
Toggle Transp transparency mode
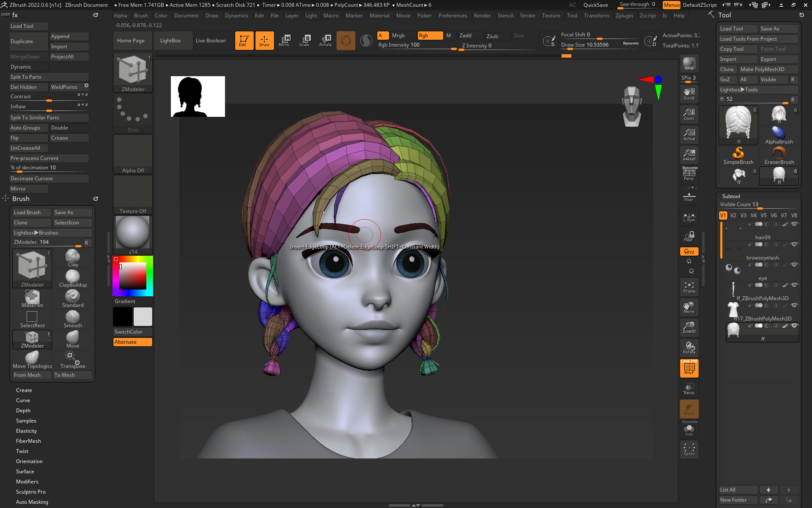pos(689,389)
